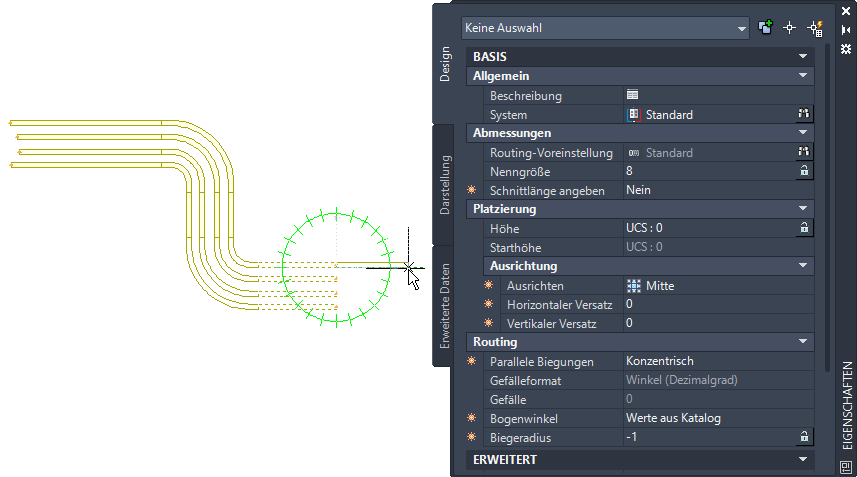Change Schnittlänge angeben value Nein
The height and width of the screenshot is (477, 857).
[718, 190]
